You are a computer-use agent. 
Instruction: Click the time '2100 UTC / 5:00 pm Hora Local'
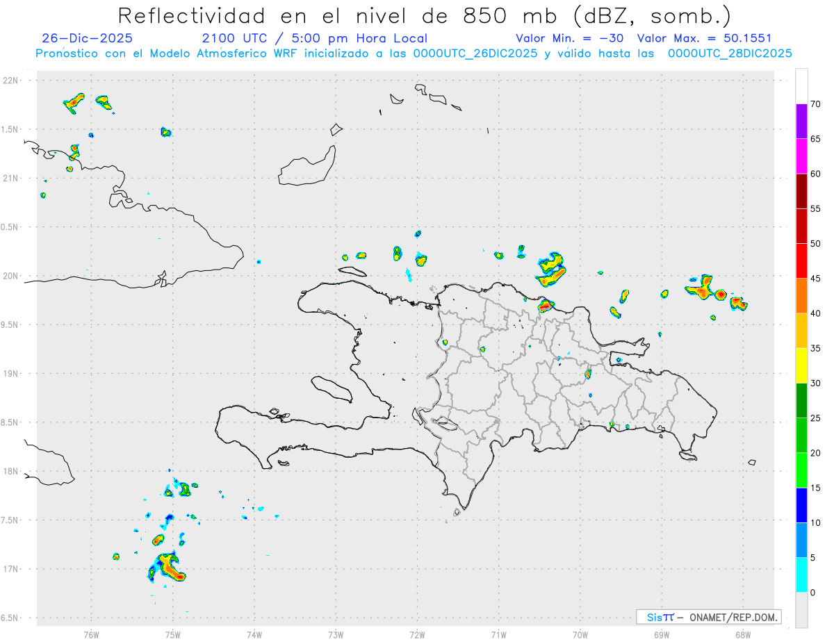pos(315,38)
